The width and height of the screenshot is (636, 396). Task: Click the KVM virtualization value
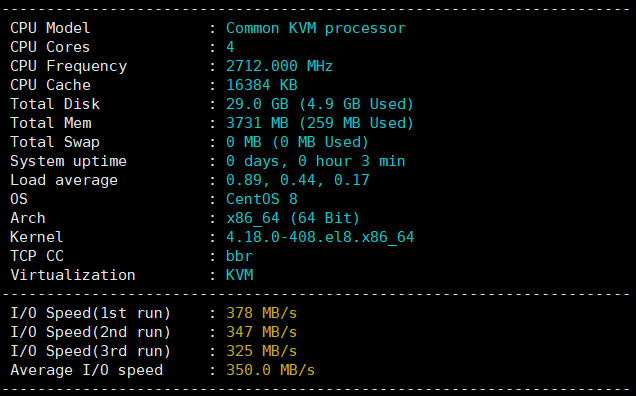tap(239, 275)
